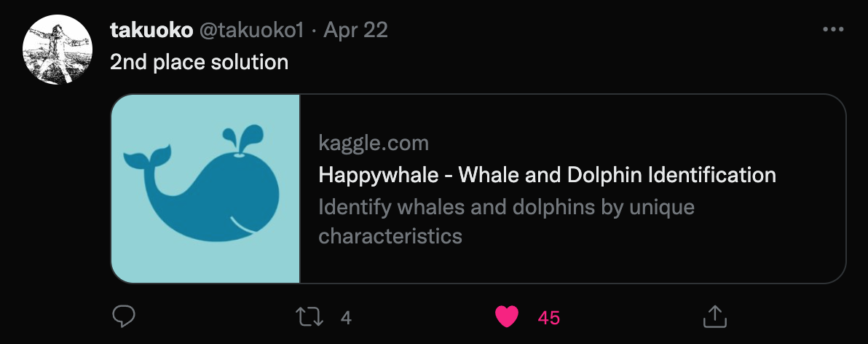This screenshot has width=868, height=344.
Task: View the retweet count showing 4
Action: 346,318
